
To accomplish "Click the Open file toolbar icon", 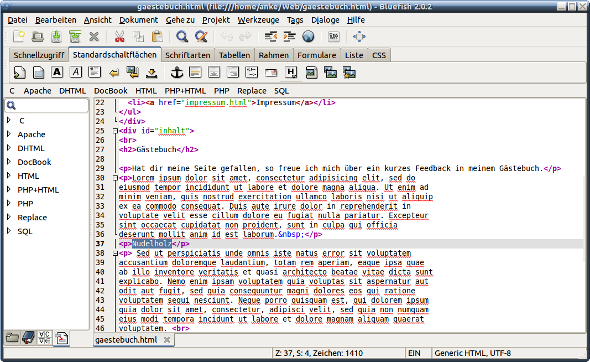I will pyautogui.click(x=38, y=37).
